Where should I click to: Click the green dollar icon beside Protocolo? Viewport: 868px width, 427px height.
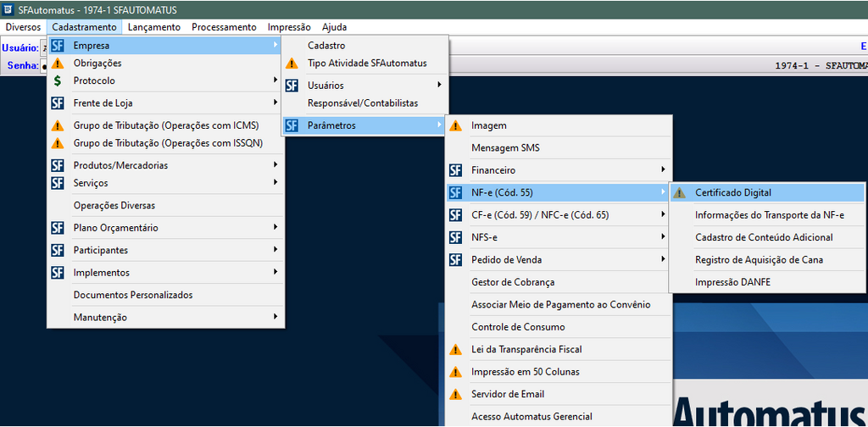point(58,81)
